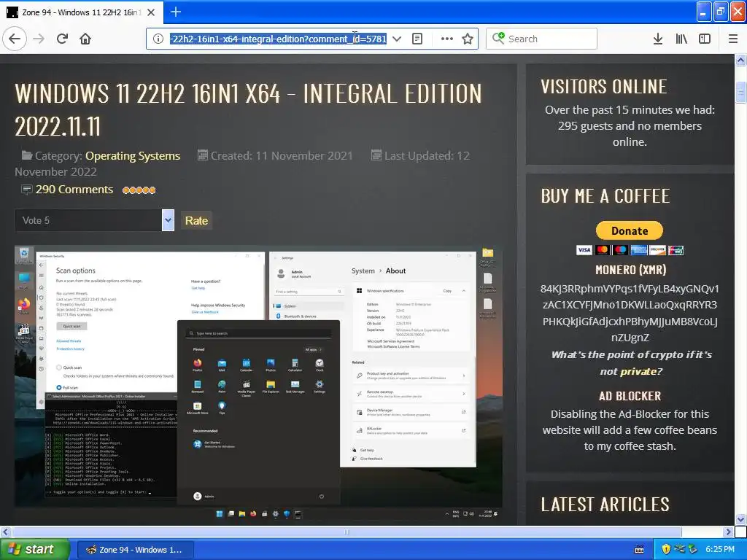Screen dimensions: 747x560
Task: Toggle the sidebar view icon
Action: [705, 39]
